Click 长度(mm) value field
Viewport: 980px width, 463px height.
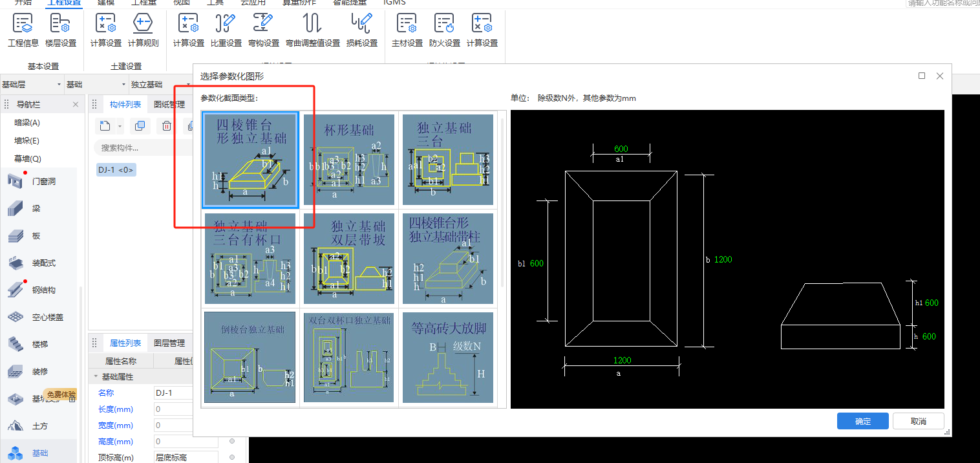point(173,409)
